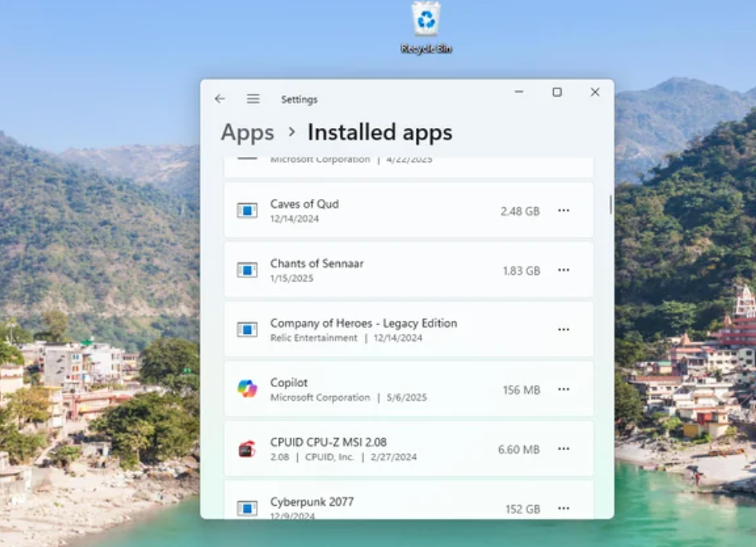
Task: Open more options for Caves of Qud
Action: click(x=564, y=210)
